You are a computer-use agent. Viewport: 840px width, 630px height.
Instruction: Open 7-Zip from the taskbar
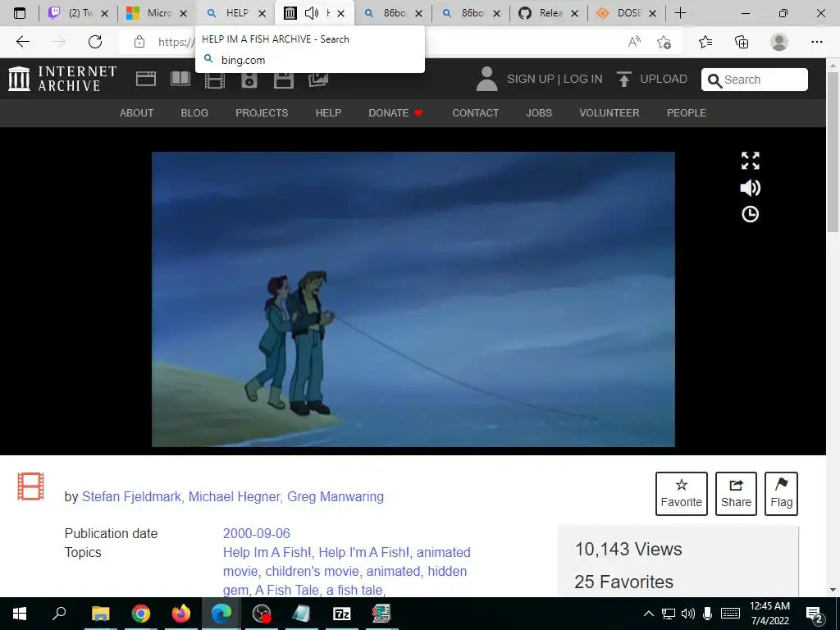(x=342, y=614)
